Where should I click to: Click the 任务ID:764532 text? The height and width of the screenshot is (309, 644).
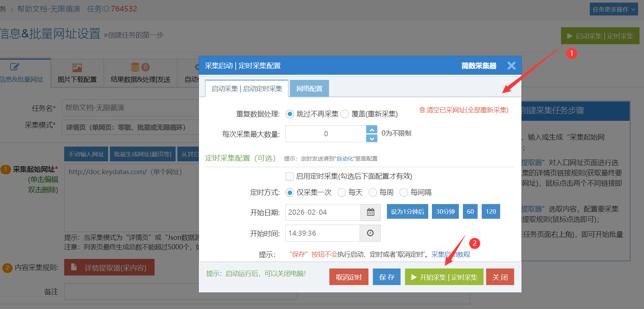[112, 9]
